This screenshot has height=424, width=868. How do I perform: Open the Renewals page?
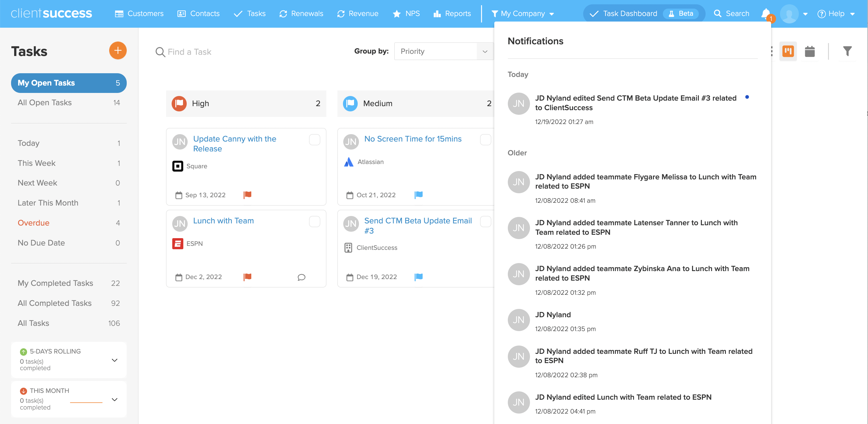tap(301, 14)
